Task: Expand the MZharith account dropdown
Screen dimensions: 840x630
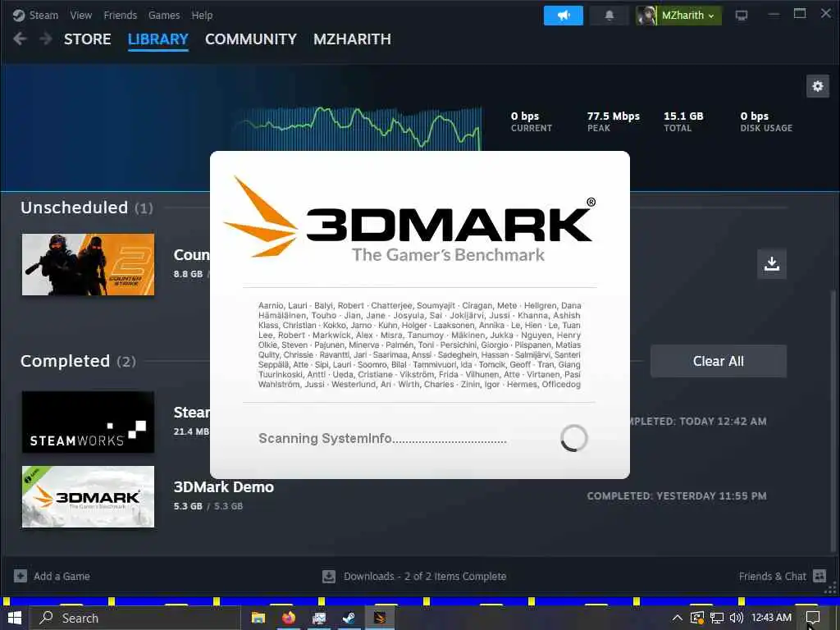Action: point(688,16)
